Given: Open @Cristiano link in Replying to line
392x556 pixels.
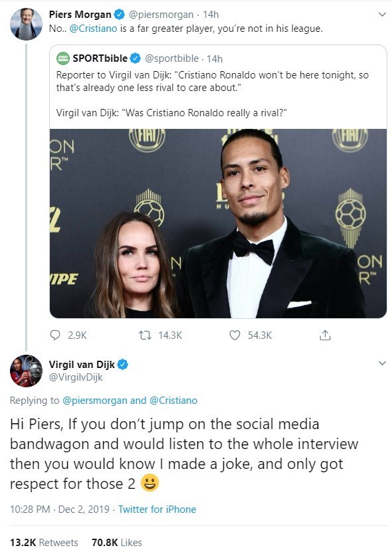Looking at the screenshot, I should click(x=173, y=401).
